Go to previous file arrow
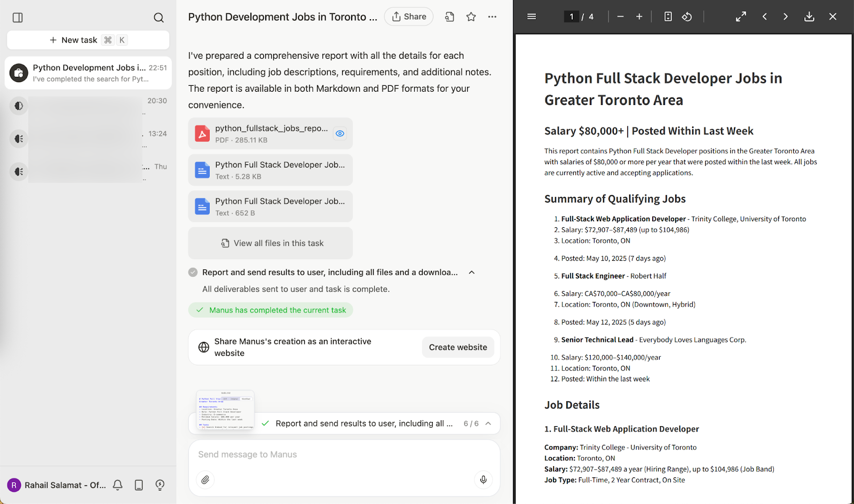The image size is (854, 504). pyautogui.click(x=765, y=17)
